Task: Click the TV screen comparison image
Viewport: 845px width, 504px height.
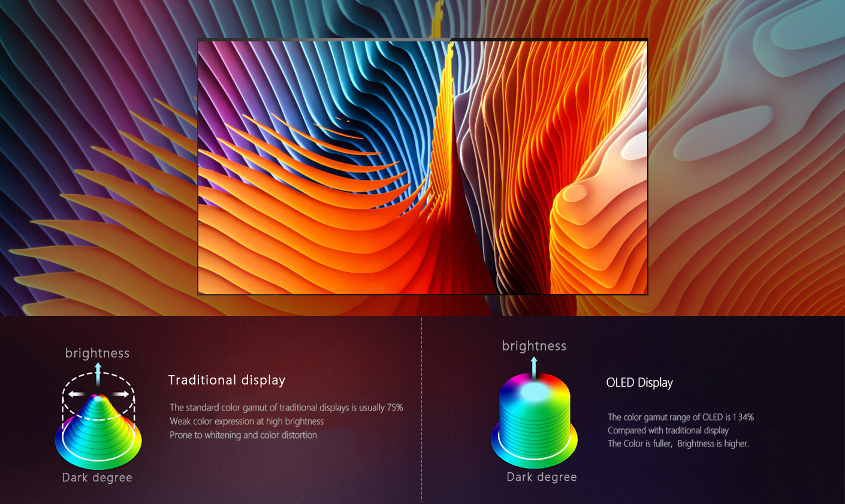Action: click(x=422, y=167)
